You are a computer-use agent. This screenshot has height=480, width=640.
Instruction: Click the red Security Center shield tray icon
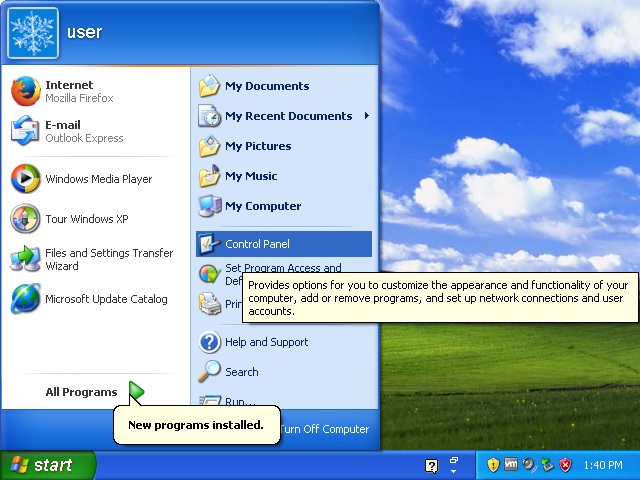point(565,465)
